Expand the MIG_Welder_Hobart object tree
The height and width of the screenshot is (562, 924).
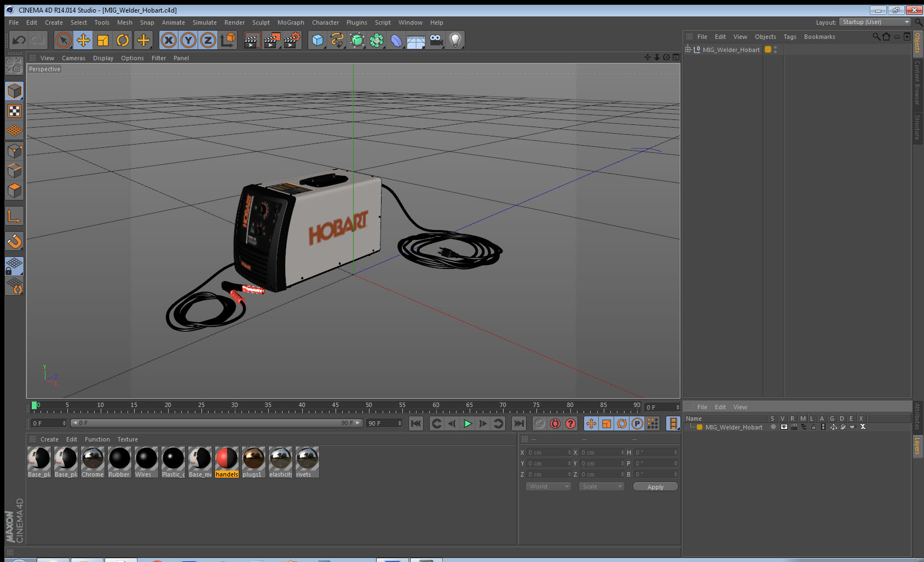point(688,49)
